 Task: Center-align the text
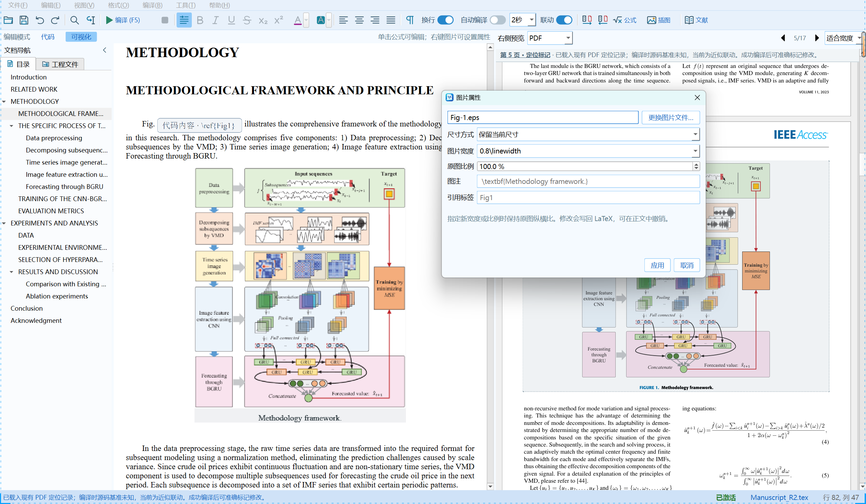[x=359, y=20]
